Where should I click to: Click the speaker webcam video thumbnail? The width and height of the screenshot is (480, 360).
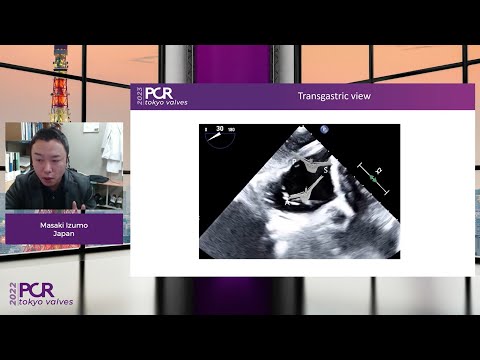click(64, 166)
